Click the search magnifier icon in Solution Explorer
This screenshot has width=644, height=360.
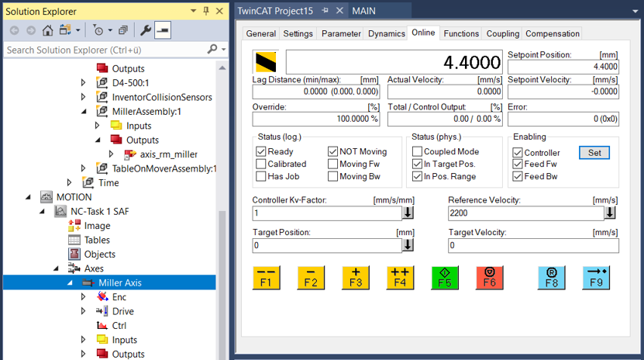pos(212,50)
